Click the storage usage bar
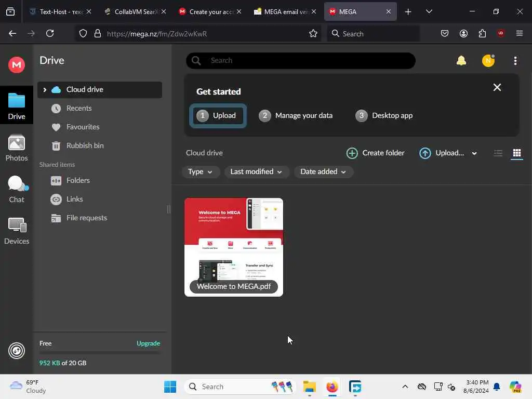The width and height of the screenshot is (532, 399). [99, 353]
